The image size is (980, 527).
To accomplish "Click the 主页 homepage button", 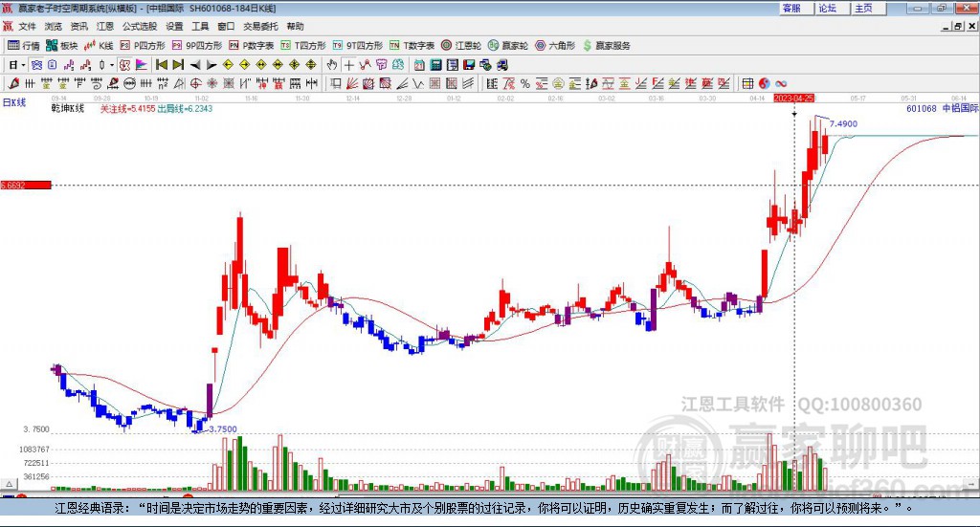I will coord(869,8).
